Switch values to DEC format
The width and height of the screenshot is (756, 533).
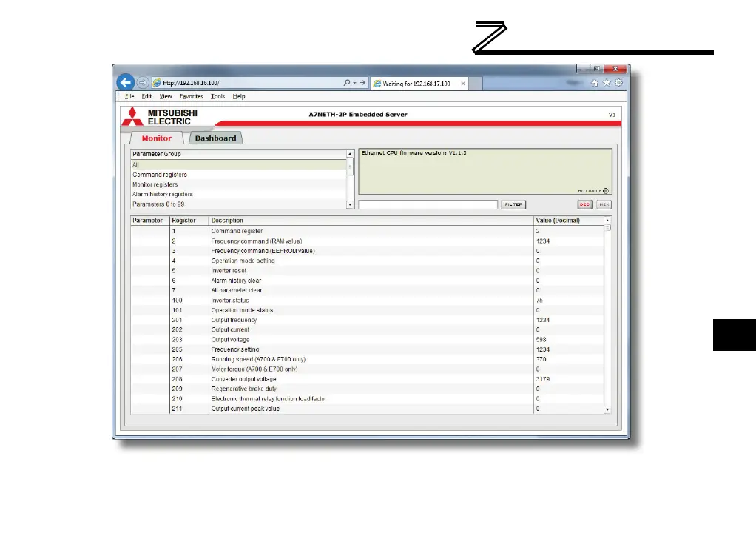click(584, 204)
